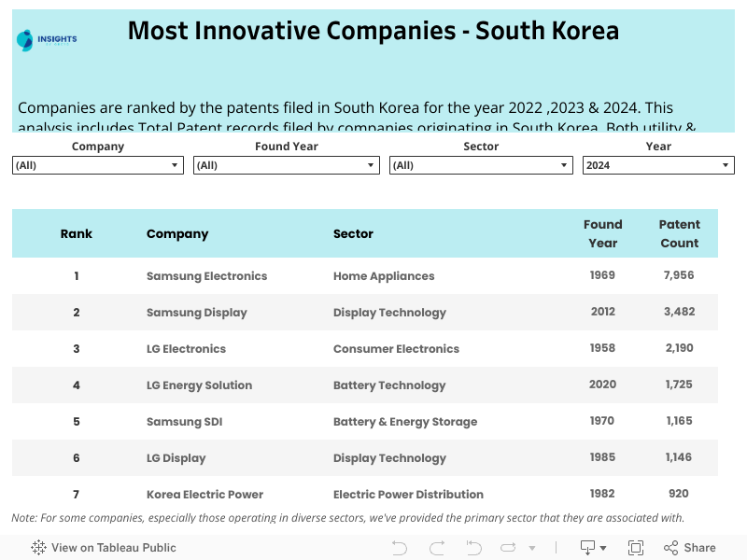
Task: Select LG Display company cell
Action: [176, 458]
